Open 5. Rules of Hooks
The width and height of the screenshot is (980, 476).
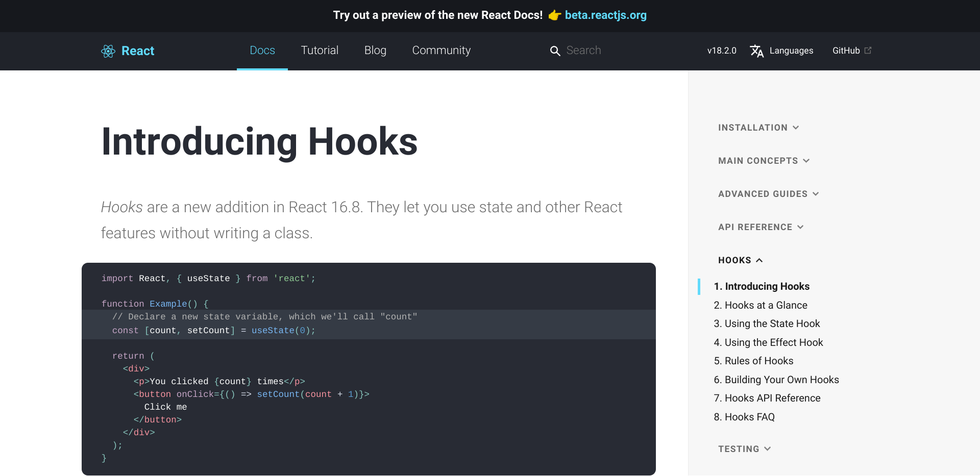tap(753, 361)
